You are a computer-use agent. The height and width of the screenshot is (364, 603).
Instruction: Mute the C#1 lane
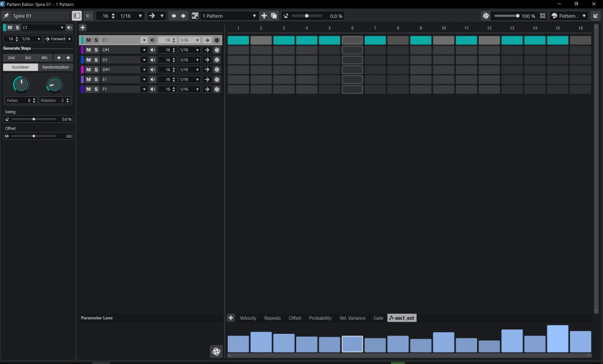click(89, 50)
